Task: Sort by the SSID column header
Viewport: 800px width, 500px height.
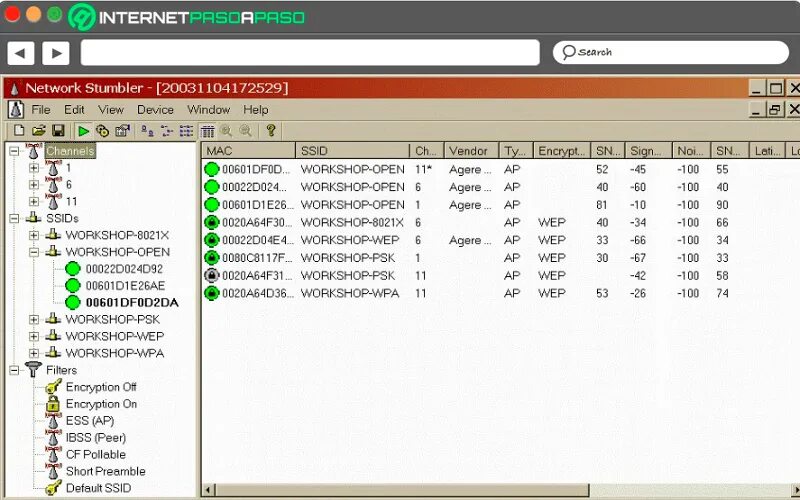Action: [353, 151]
